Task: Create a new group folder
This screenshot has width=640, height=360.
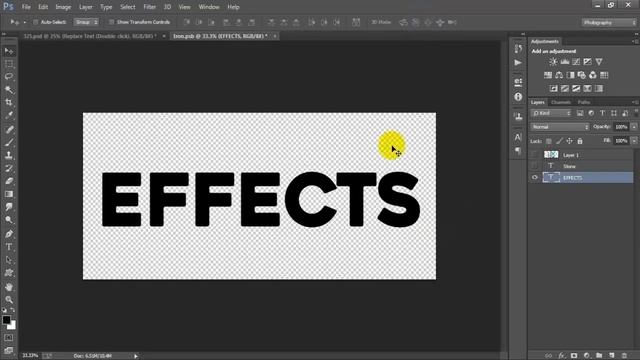Action: (599, 356)
